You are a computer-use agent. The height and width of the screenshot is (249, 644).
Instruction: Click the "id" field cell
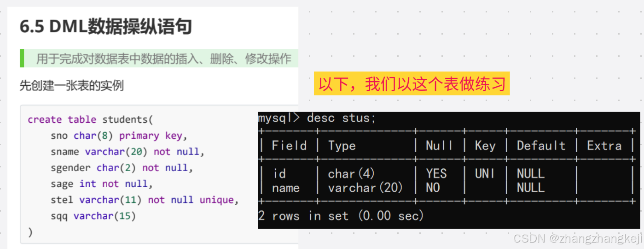tap(279, 173)
